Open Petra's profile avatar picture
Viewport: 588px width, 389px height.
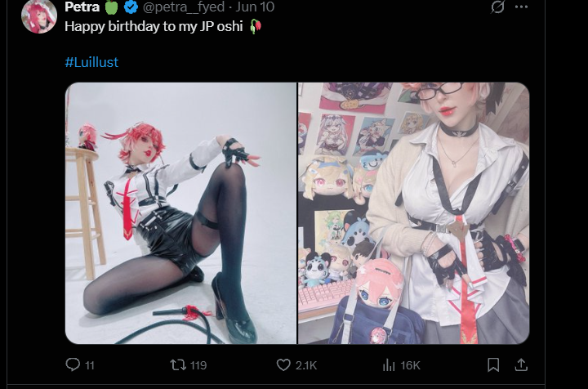[x=39, y=16]
